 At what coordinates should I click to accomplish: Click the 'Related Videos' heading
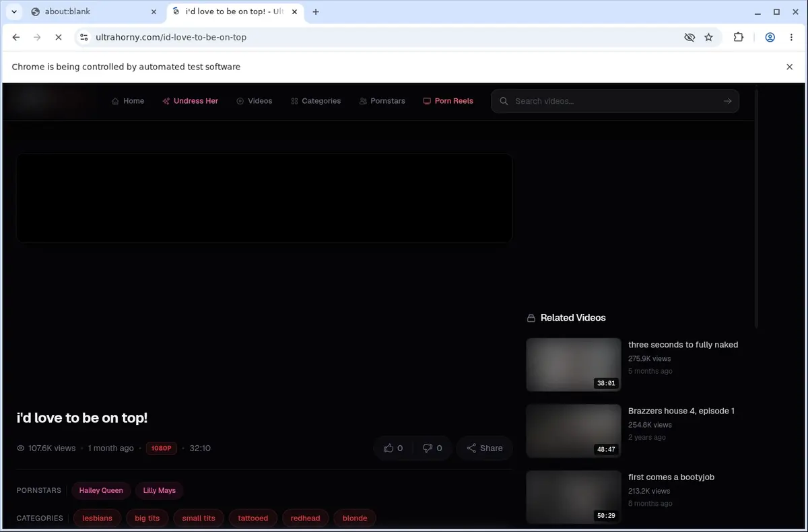click(x=573, y=318)
